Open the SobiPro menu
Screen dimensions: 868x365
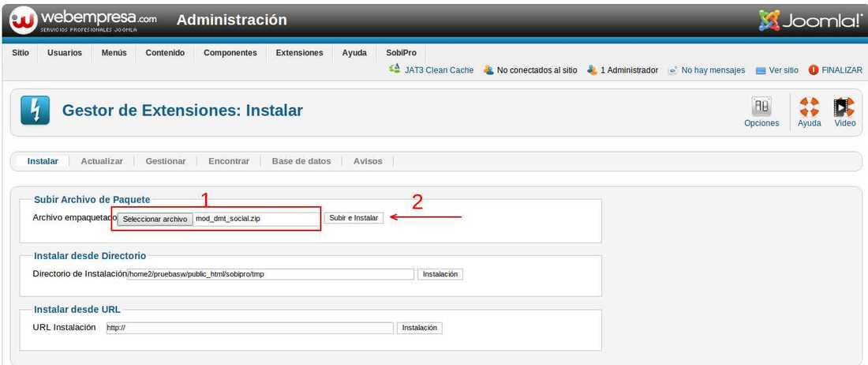(x=402, y=53)
